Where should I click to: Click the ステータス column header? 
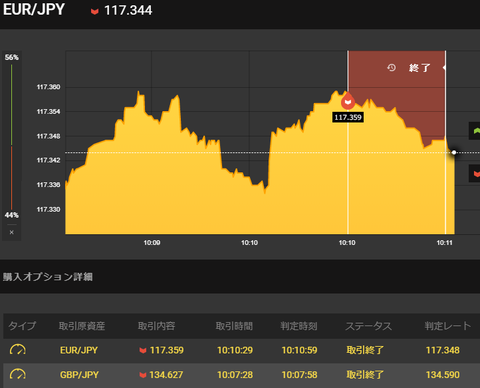point(368,326)
